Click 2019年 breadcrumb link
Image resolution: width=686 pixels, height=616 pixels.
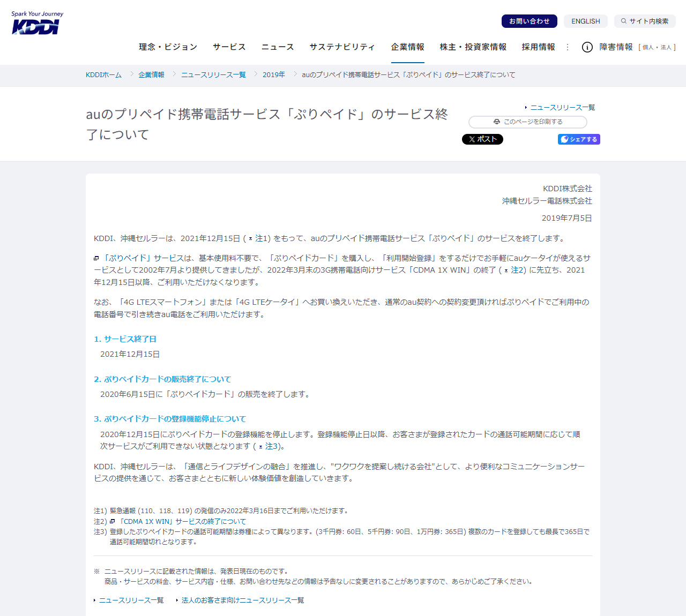274,75
